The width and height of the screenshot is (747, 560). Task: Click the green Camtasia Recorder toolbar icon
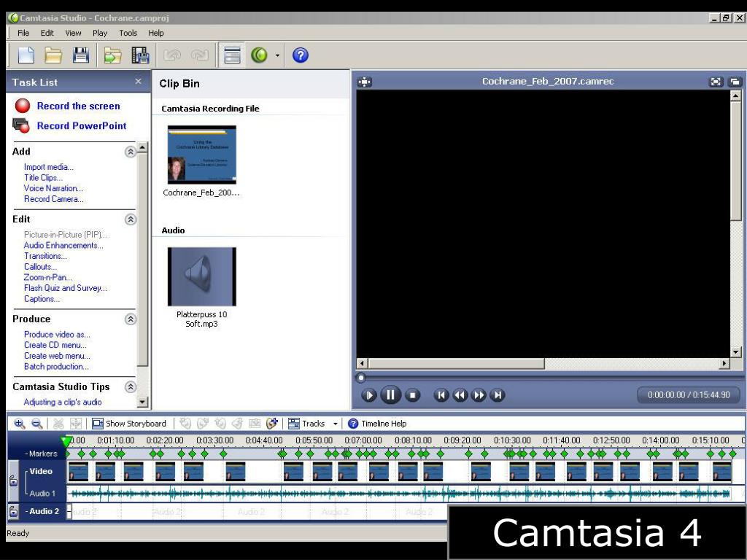click(x=259, y=55)
